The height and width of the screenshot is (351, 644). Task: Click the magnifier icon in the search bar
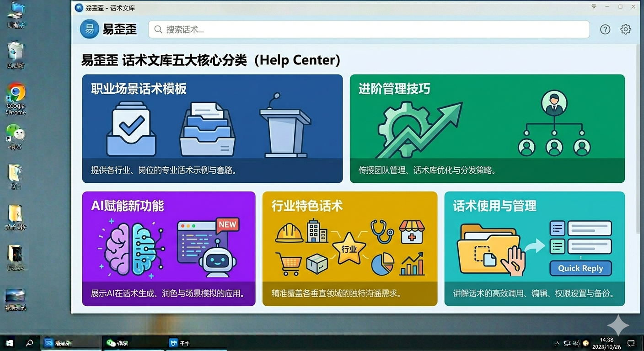click(x=157, y=29)
